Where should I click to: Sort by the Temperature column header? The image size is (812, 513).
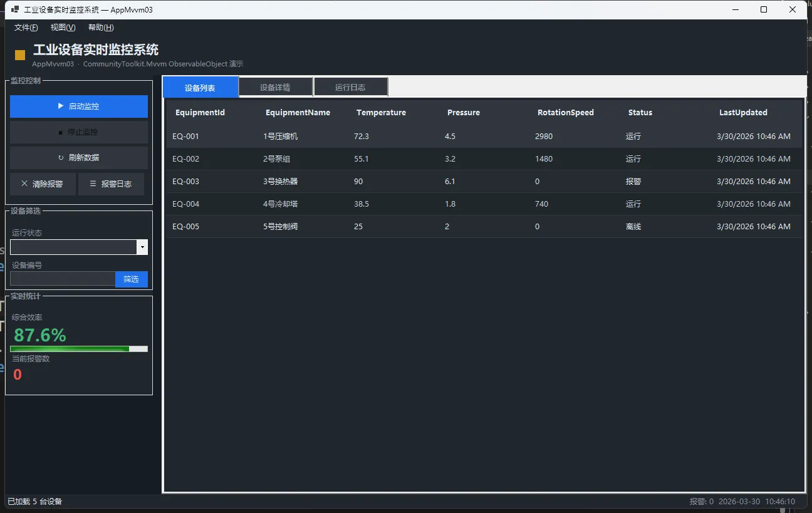[x=381, y=113]
